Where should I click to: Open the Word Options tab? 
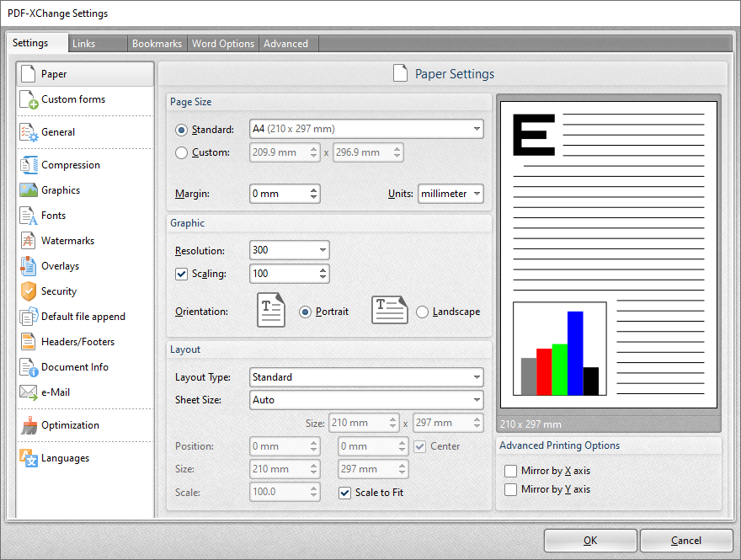point(222,43)
